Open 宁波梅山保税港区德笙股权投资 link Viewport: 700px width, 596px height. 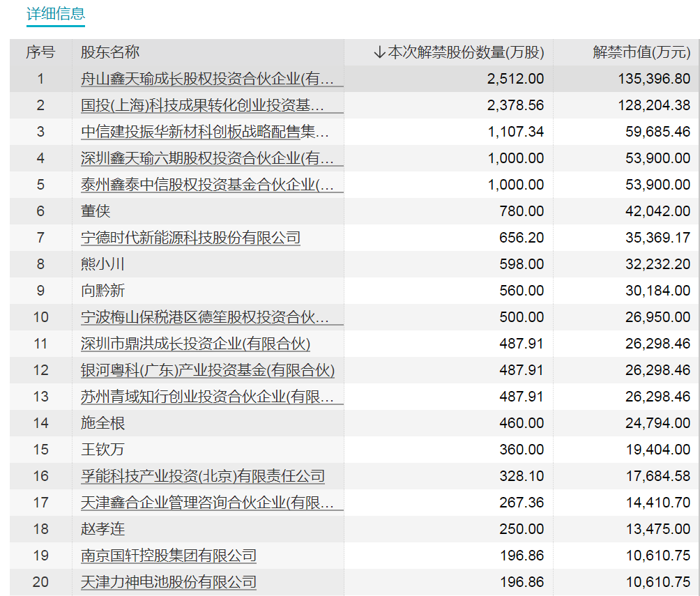click(x=205, y=317)
